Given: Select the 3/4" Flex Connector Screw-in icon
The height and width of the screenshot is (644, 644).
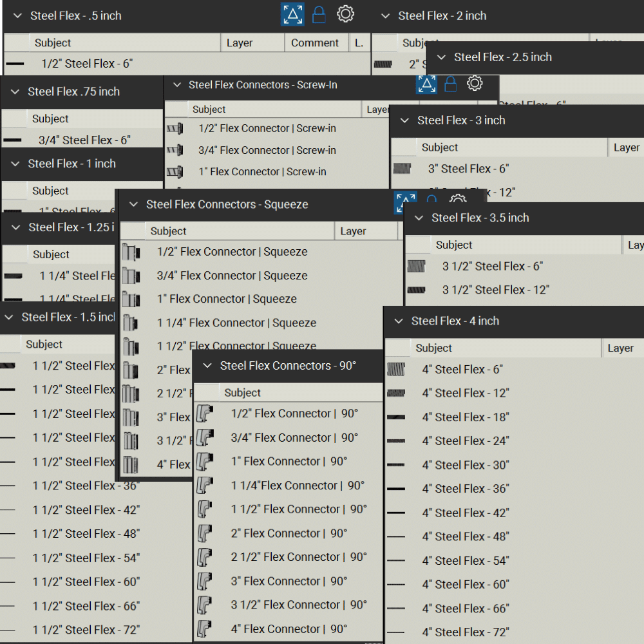Looking at the screenshot, I should (175, 150).
